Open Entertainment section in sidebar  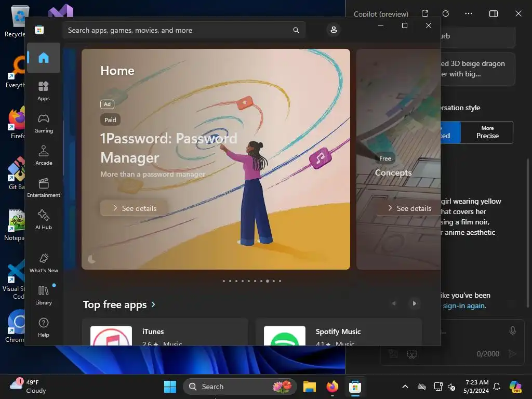click(x=44, y=188)
